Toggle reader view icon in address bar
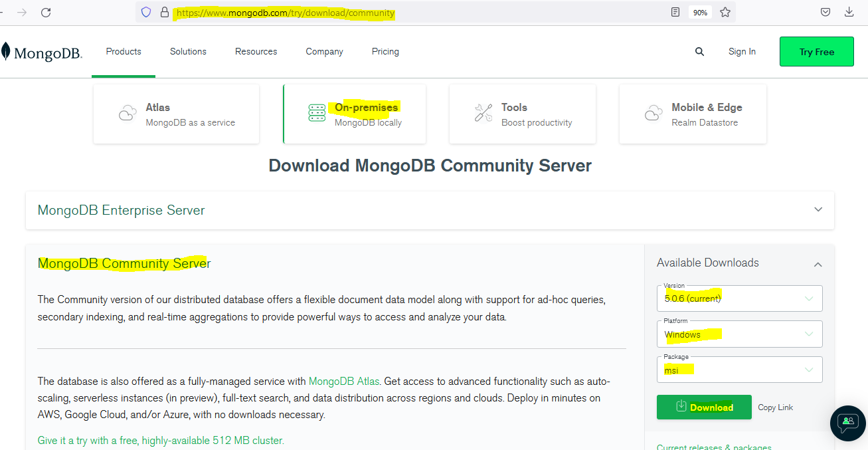This screenshot has height=450, width=868. pyautogui.click(x=675, y=12)
